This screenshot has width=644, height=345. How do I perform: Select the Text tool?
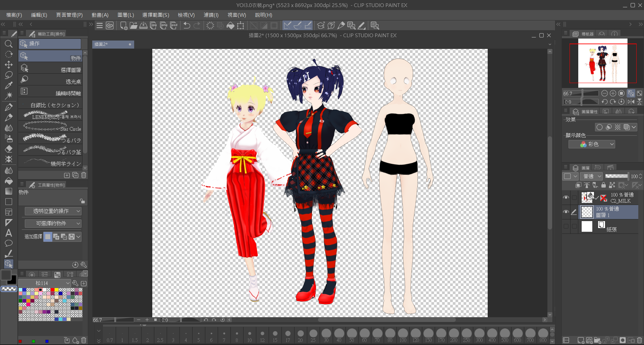pos(9,233)
